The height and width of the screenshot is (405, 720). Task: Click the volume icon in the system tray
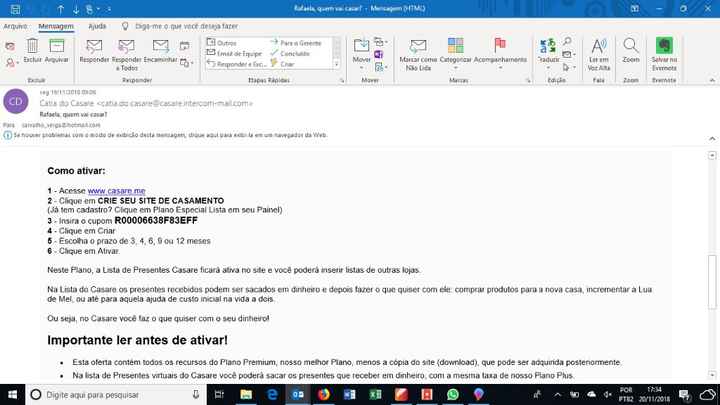coord(608,394)
